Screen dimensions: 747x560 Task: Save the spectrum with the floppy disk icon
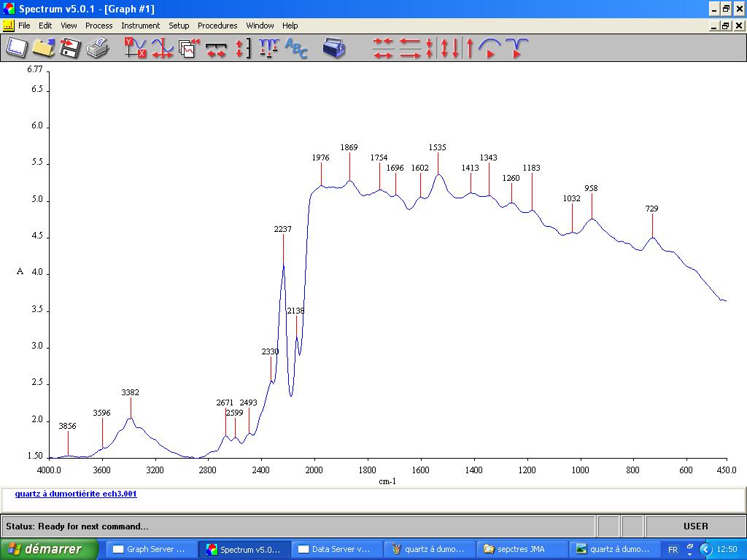pos(70,48)
